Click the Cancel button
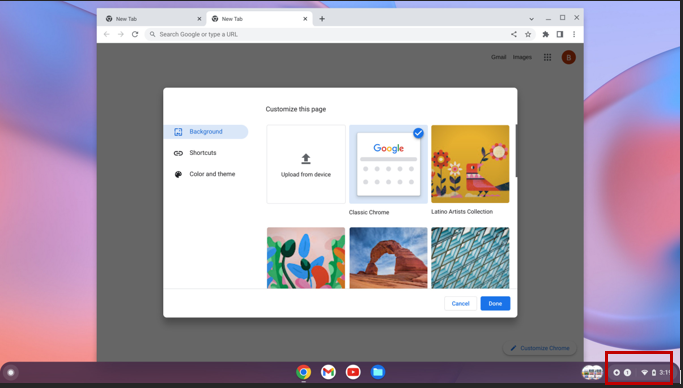 [460, 304]
